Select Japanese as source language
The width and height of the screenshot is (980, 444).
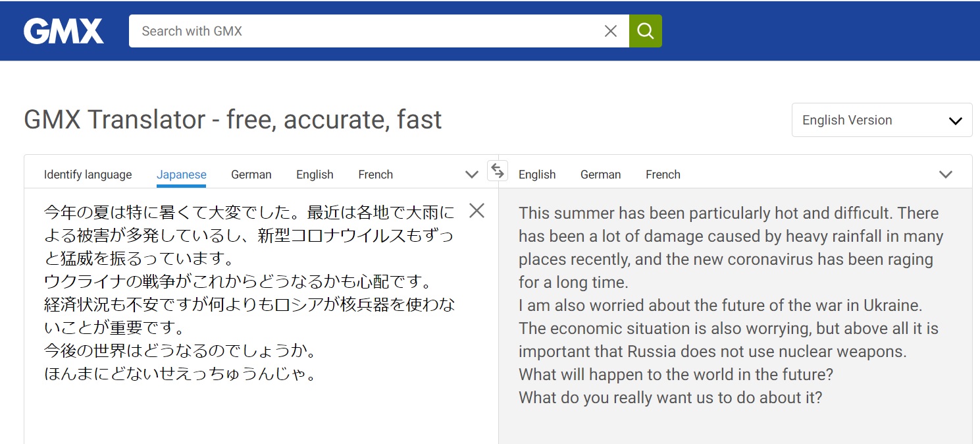click(x=182, y=175)
